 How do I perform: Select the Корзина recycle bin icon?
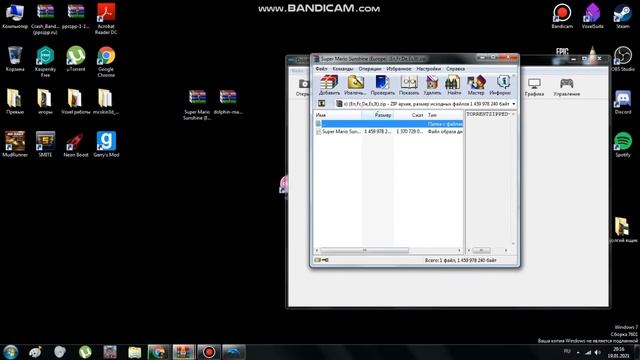[x=15, y=59]
